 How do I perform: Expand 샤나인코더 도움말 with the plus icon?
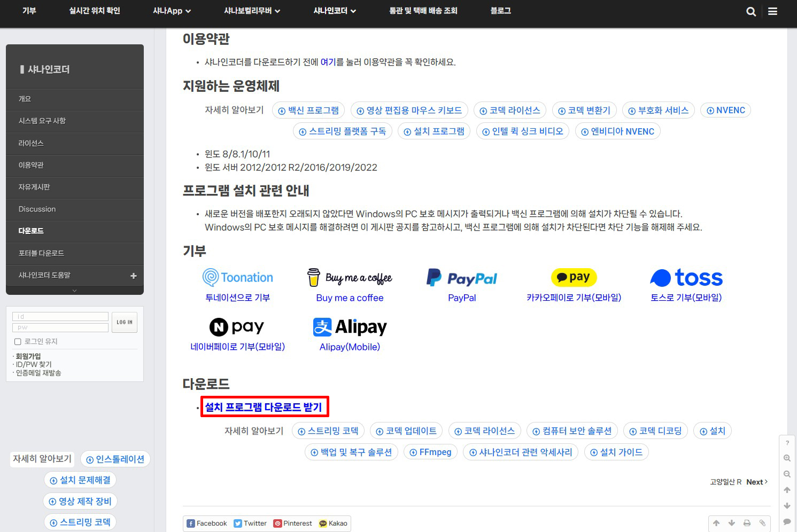pos(134,276)
